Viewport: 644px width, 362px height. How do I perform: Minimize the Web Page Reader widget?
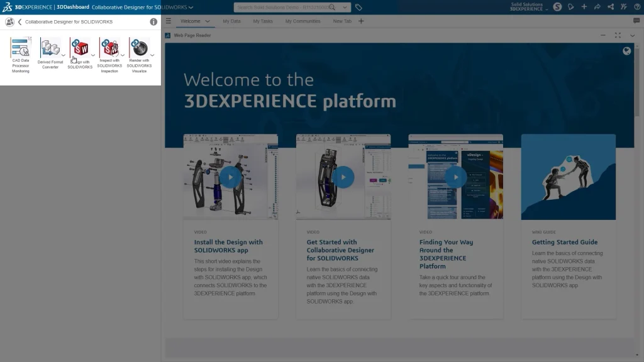coord(603,35)
